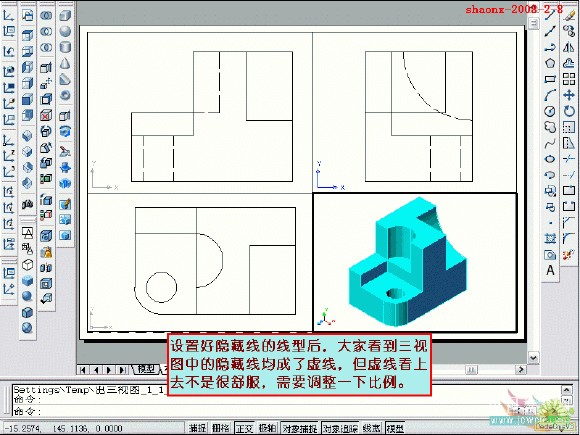580x435 pixels.
Task: Select the 3 Point UCS tool
Action: 9,172
